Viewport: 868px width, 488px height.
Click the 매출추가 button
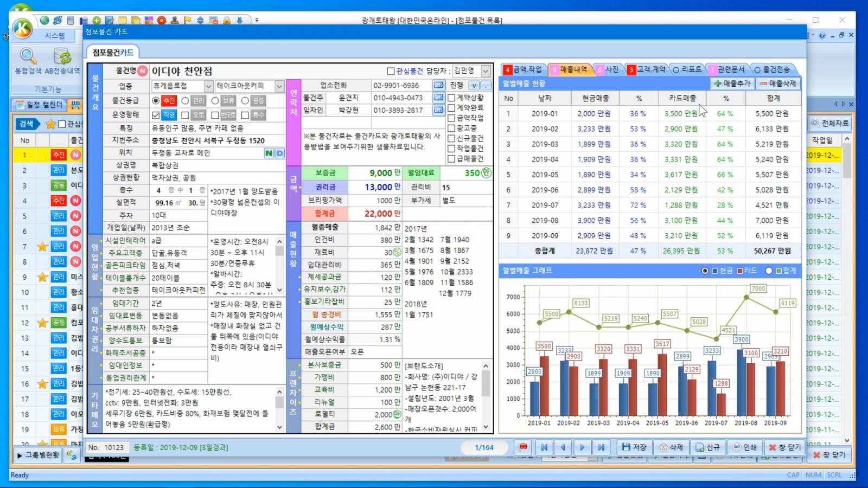(732, 84)
